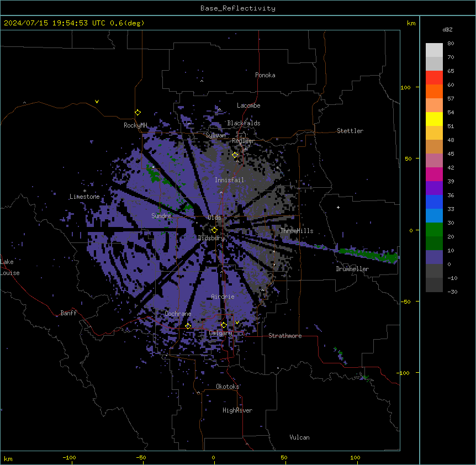Click the light gray 80-70 dBZ swatch

pos(434,50)
